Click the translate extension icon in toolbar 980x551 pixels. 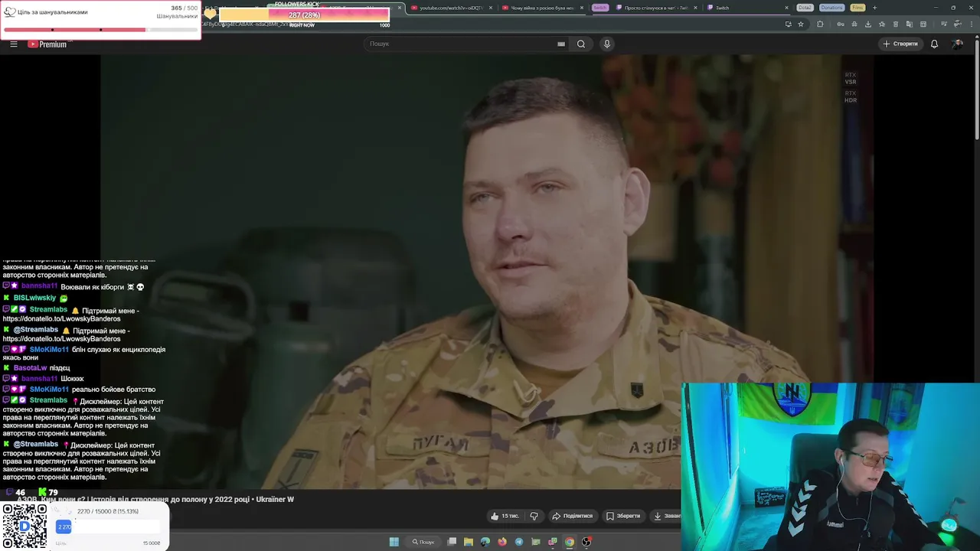click(x=910, y=24)
